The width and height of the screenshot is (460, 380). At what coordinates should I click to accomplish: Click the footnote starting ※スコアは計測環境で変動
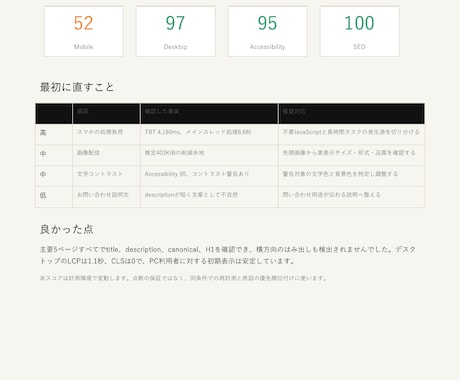pos(184,278)
